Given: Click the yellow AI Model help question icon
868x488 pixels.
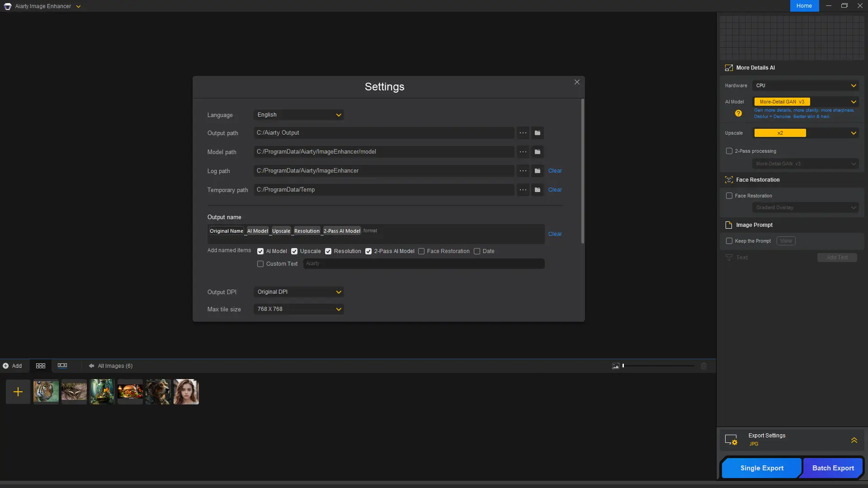Looking at the screenshot, I should point(738,113).
